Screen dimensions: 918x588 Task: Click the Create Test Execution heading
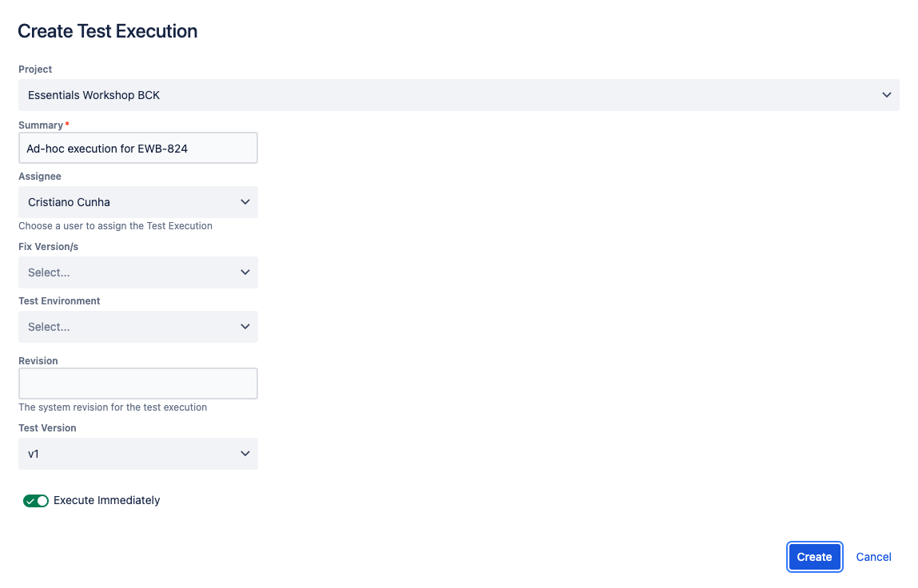pyautogui.click(x=108, y=31)
